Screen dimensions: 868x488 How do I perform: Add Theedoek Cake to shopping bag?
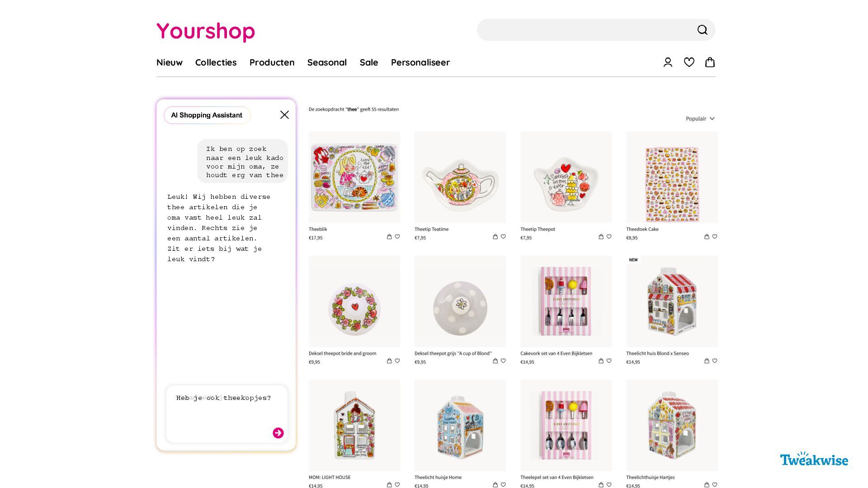pyautogui.click(x=707, y=237)
